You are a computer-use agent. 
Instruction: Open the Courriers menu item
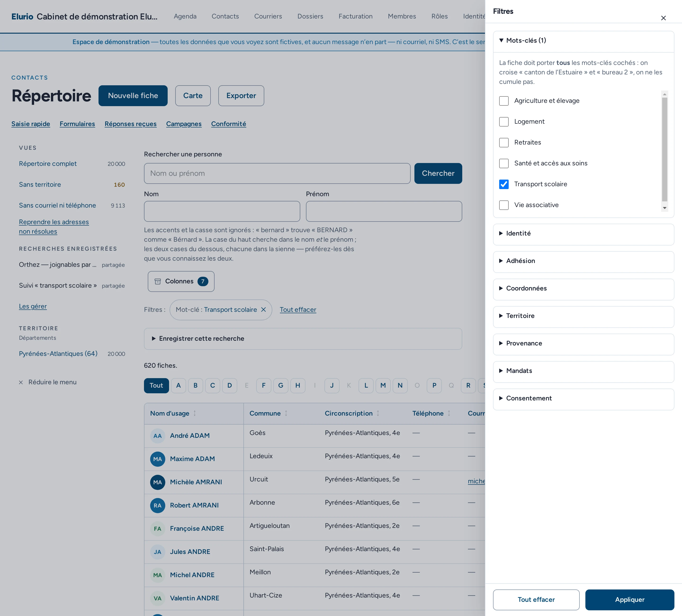268,16
